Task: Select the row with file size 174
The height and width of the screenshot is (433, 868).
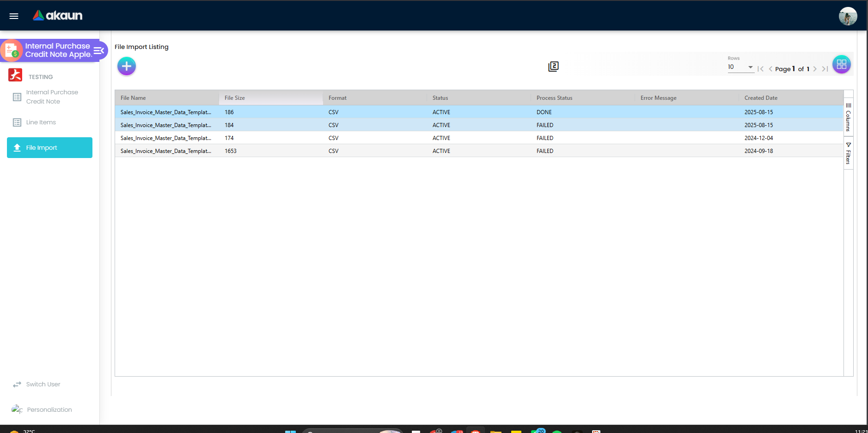Action: coord(479,138)
